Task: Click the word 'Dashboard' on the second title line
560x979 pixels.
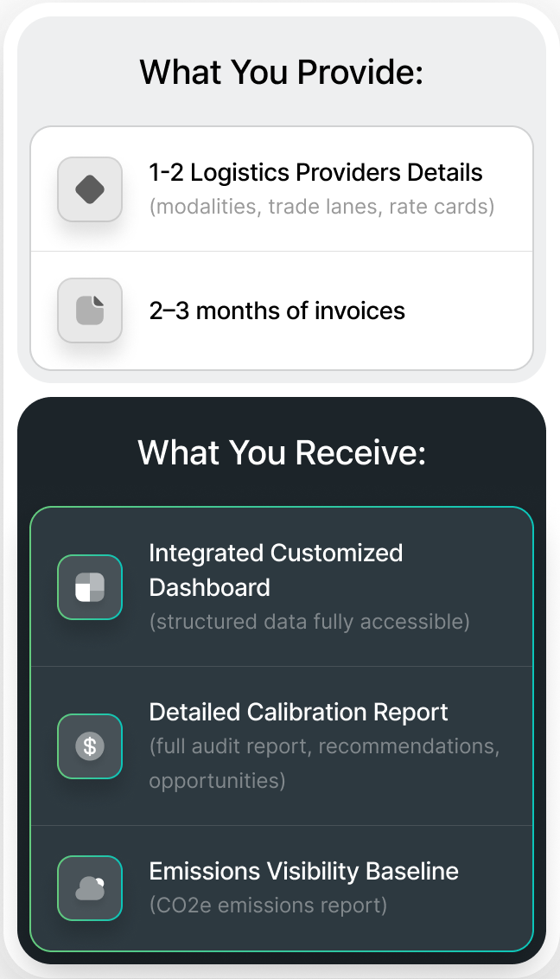Action: (209, 588)
